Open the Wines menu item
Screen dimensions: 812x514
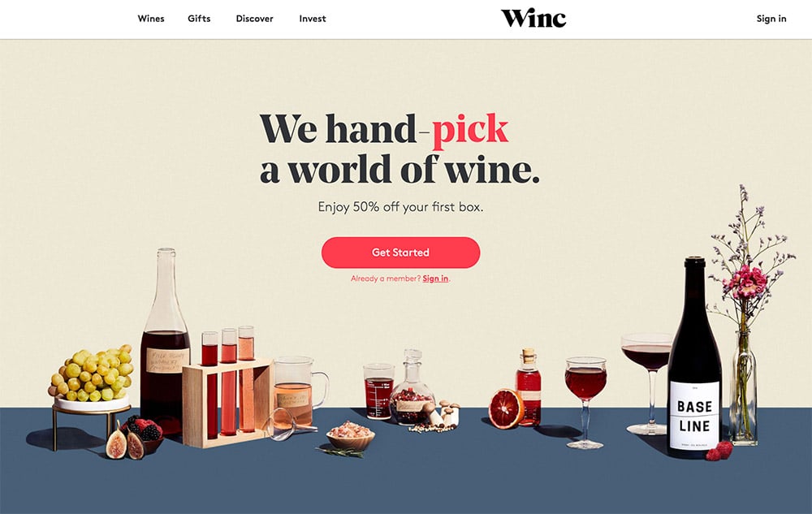pyautogui.click(x=151, y=19)
